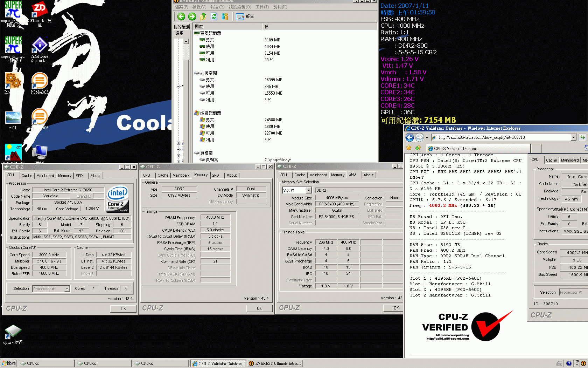The width and height of the screenshot is (588, 368).
Task: Click Internet Explorer forward button
Action: tap(419, 137)
